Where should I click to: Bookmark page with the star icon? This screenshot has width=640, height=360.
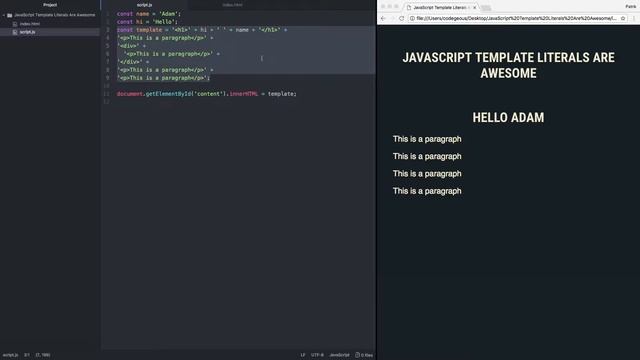[623, 18]
